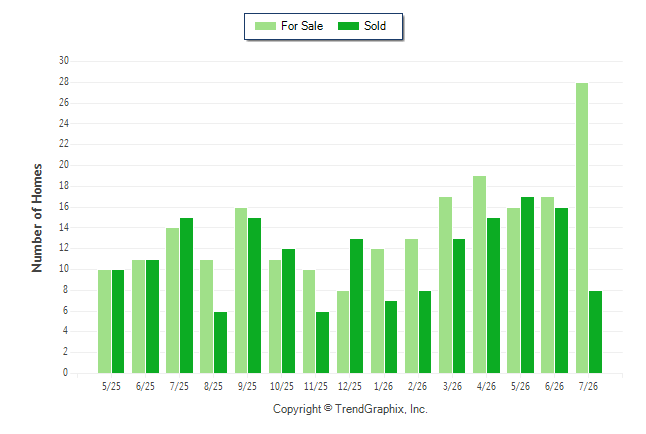
Task: Click the 5/25 x-axis label
Action: [111, 386]
